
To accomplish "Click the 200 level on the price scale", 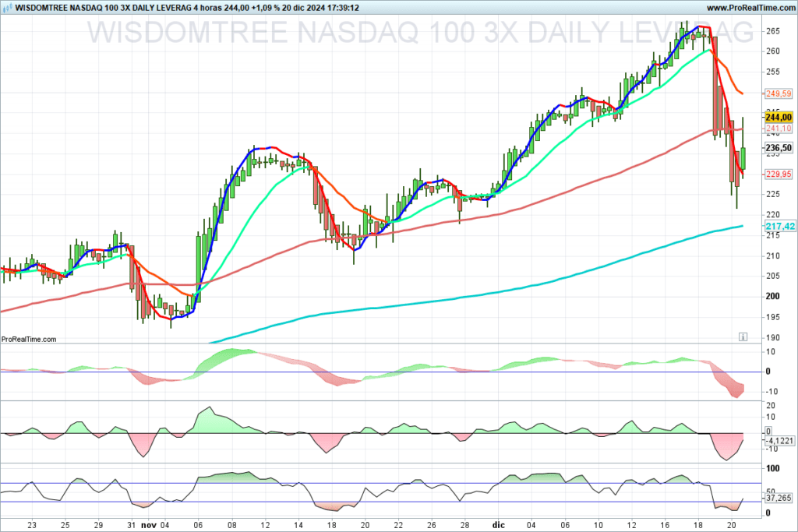I will [772, 296].
